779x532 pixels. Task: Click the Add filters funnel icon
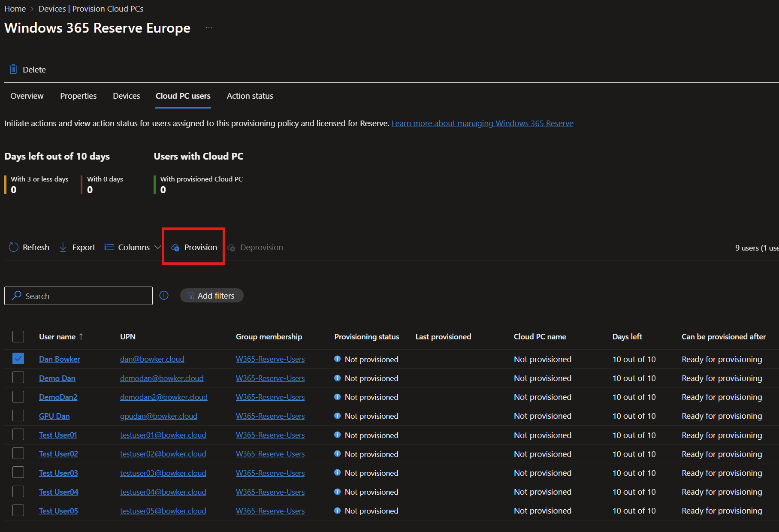point(191,296)
